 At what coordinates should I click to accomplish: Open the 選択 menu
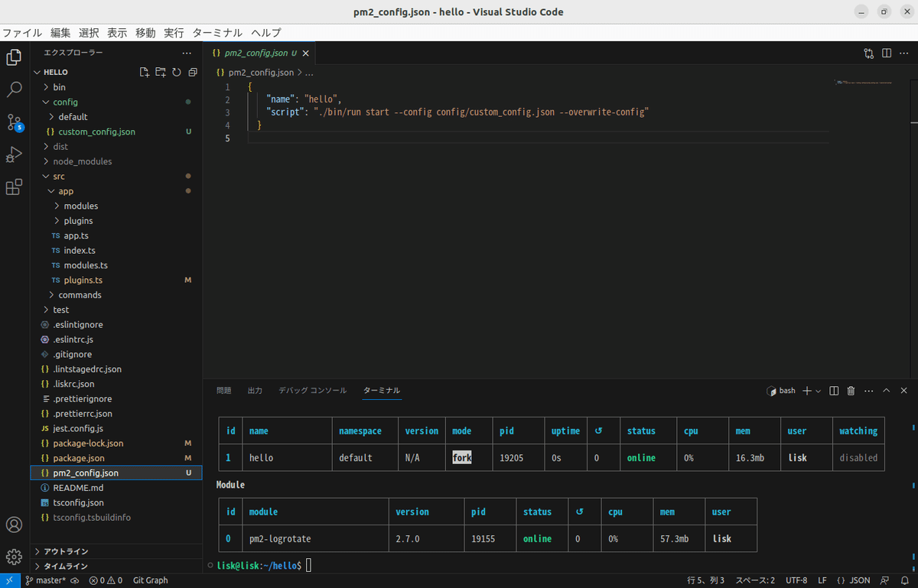click(x=89, y=33)
